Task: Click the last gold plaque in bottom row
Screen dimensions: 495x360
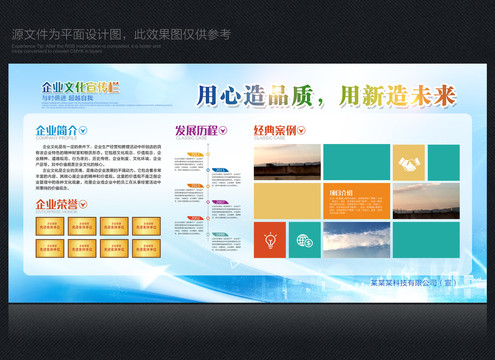Action: coord(146,248)
